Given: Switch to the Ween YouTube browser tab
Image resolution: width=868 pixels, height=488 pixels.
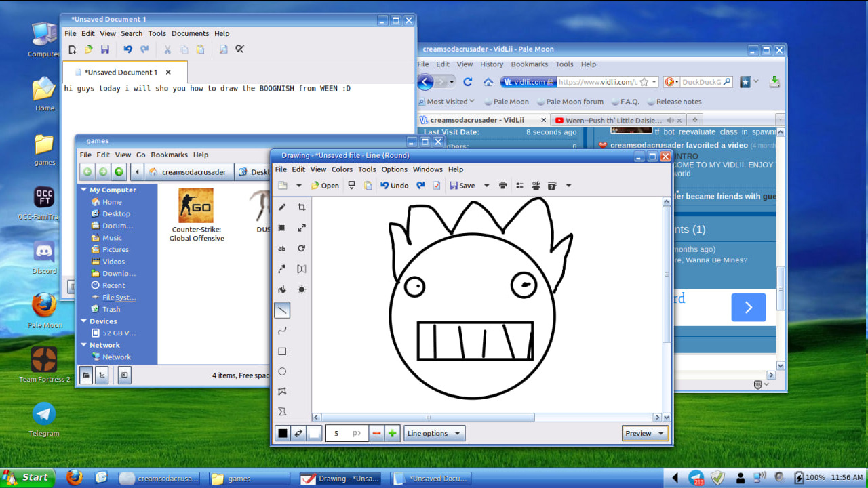Looking at the screenshot, I should pyautogui.click(x=608, y=120).
